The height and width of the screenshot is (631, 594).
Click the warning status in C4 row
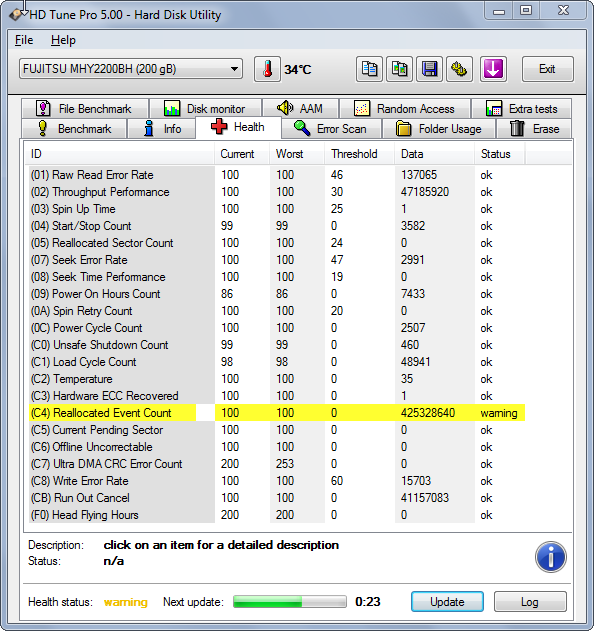499,413
